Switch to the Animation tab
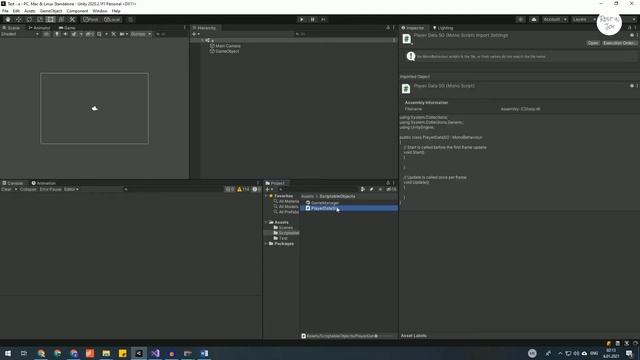 [44, 183]
